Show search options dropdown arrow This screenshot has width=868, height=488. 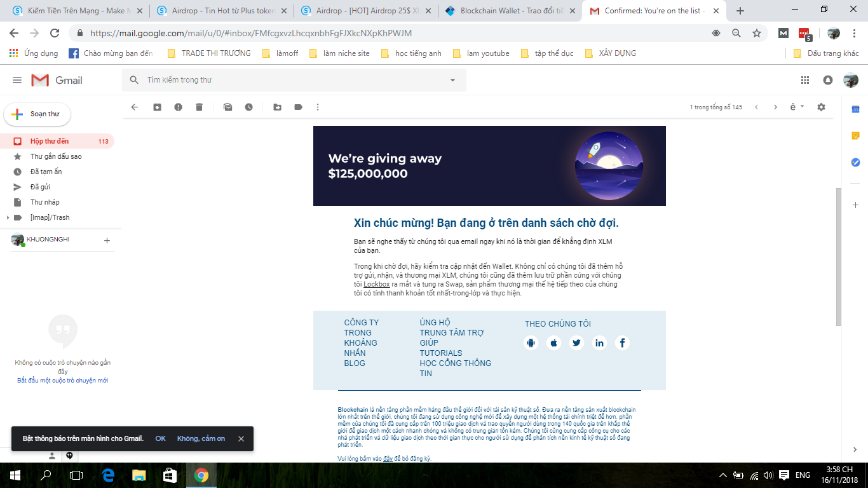pyautogui.click(x=452, y=80)
